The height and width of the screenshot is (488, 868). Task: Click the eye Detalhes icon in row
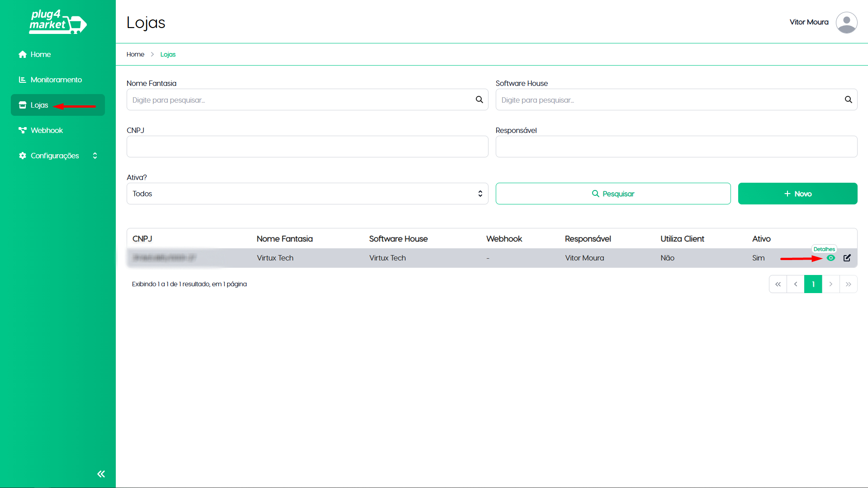point(830,258)
